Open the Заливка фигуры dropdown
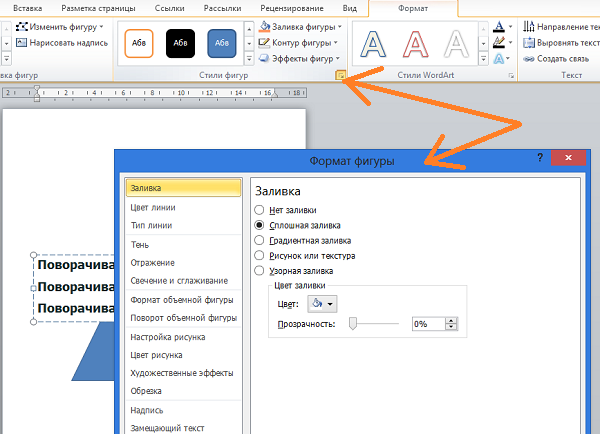This screenshot has width=600, height=434. [x=300, y=27]
